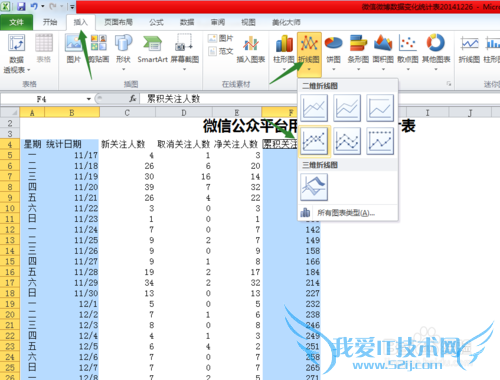Open the 形状 shapes gallery

(123, 52)
